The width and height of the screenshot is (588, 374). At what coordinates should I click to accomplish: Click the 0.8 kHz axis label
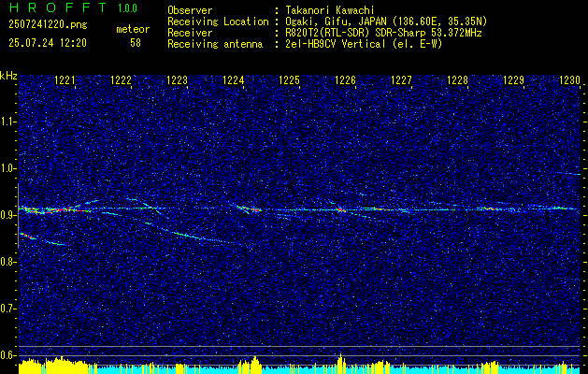8,262
